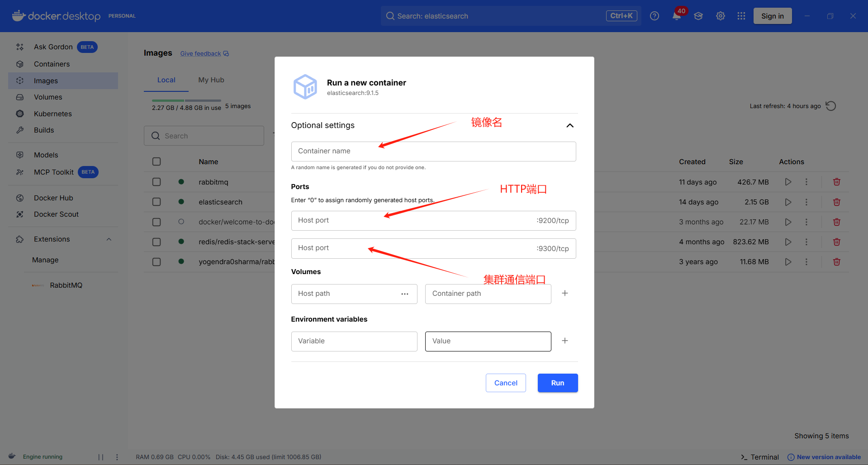Image resolution: width=868 pixels, height=465 pixels.
Task: Run the elasticsearch container
Action: (557, 383)
